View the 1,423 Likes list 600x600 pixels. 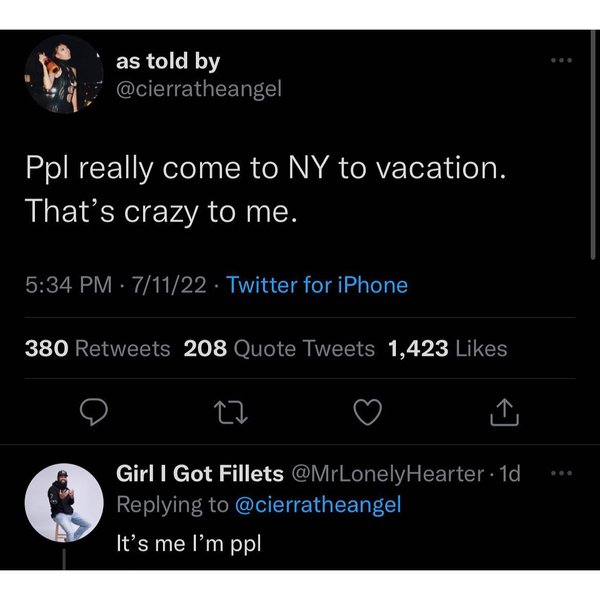tap(447, 349)
